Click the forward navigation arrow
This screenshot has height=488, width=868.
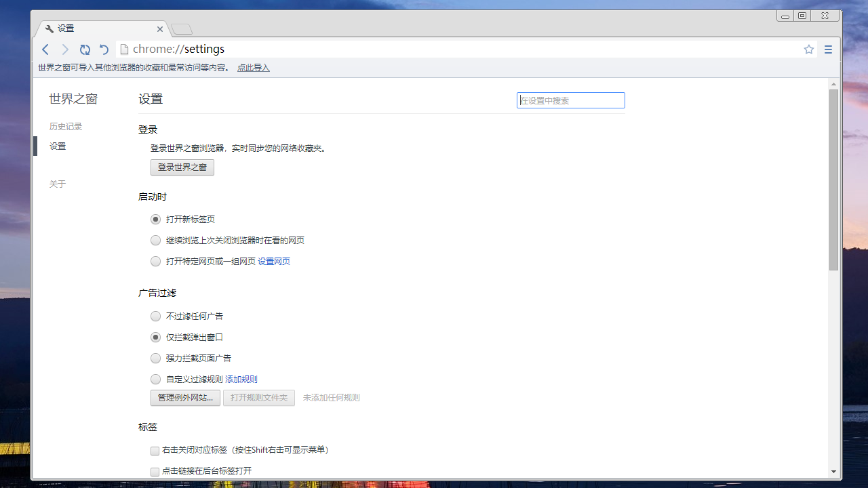tap(65, 49)
